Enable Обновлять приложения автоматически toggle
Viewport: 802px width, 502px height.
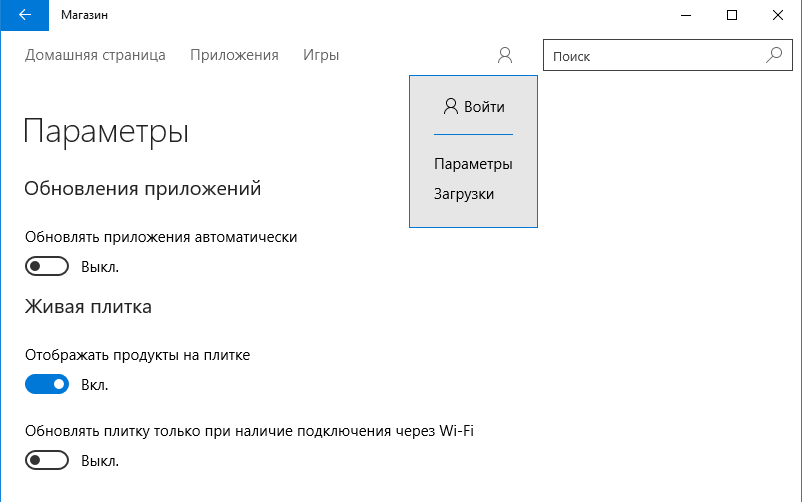47,266
